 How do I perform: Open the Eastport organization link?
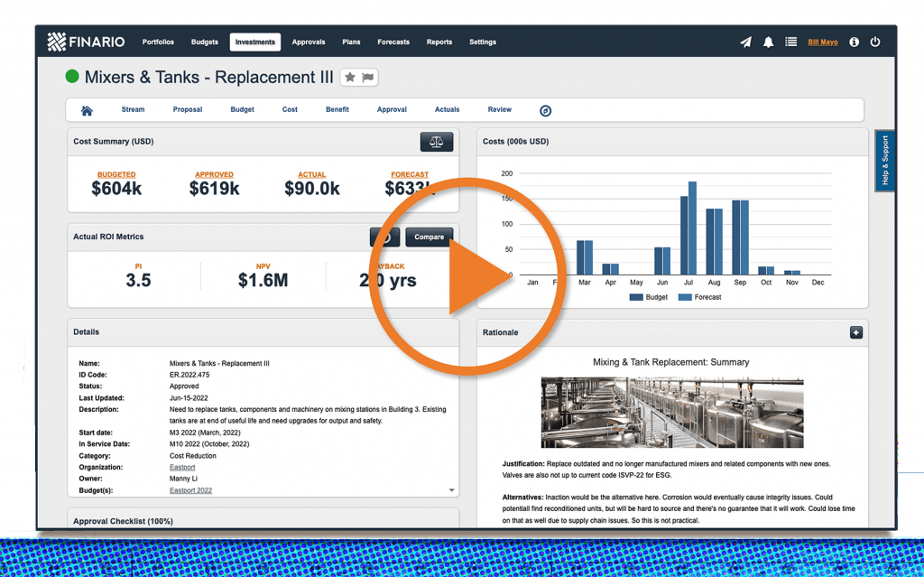182,467
